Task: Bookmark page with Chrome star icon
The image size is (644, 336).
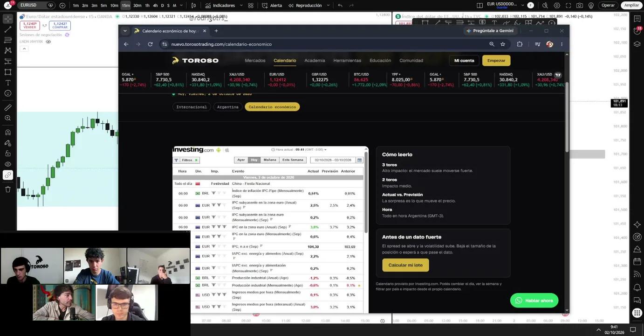Action: (x=503, y=44)
